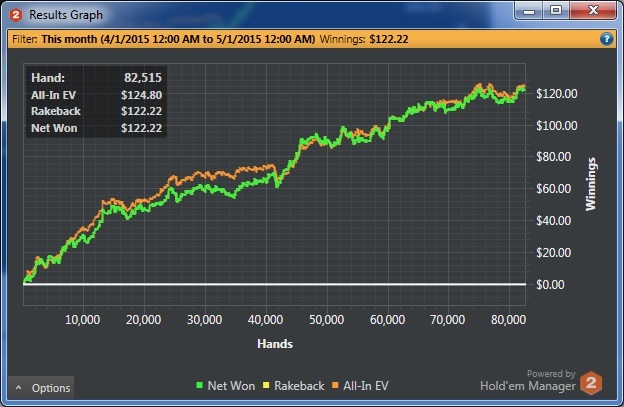Viewport: 624px width, 407px height.
Task: Click the $120.00 axis label
Action: click(x=556, y=94)
